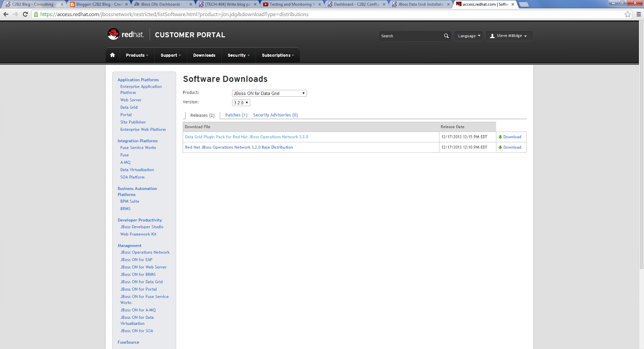Expand the Subscriptions menu
Image resolution: width=644 pixels, height=349 pixels.
(x=278, y=55)
